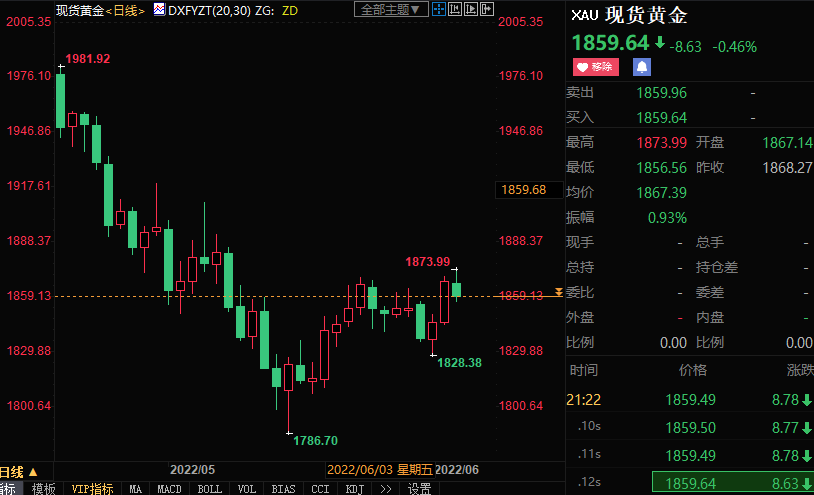Open the KDJ indicator tab
Viewport: 814px width, 495px height.
(354, 489)
